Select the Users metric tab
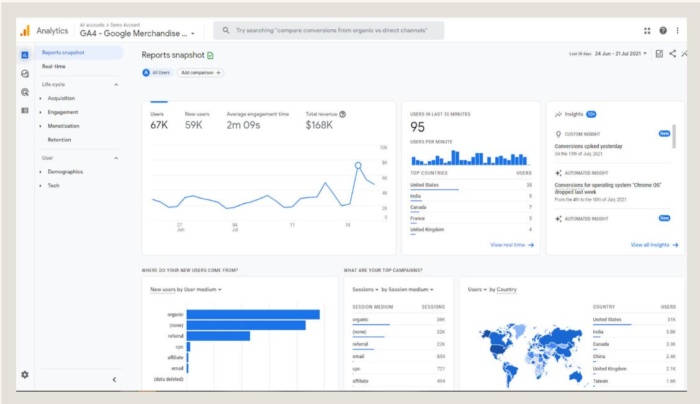 coord(159,121)
